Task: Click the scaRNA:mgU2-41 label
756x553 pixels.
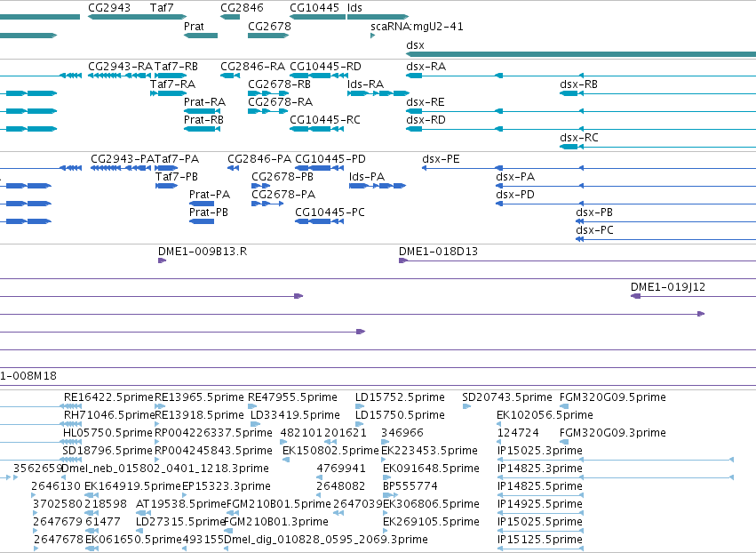Action: 417,27
